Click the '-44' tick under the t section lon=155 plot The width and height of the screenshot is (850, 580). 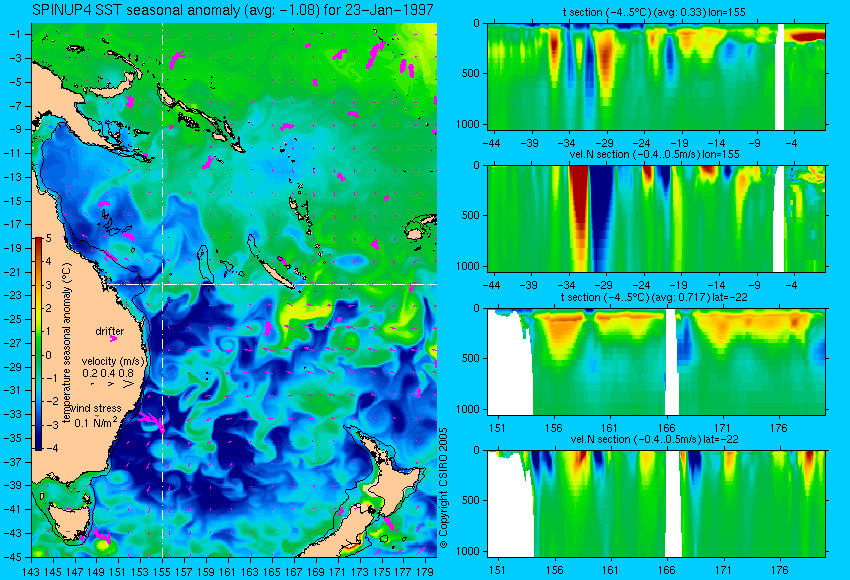coord(492,143)
